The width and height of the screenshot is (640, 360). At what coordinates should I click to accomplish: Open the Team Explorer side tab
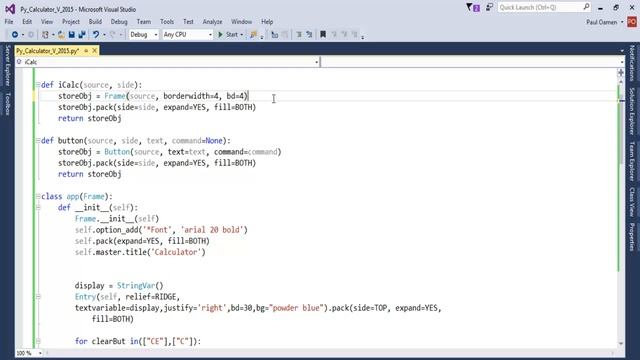point(632,161)
